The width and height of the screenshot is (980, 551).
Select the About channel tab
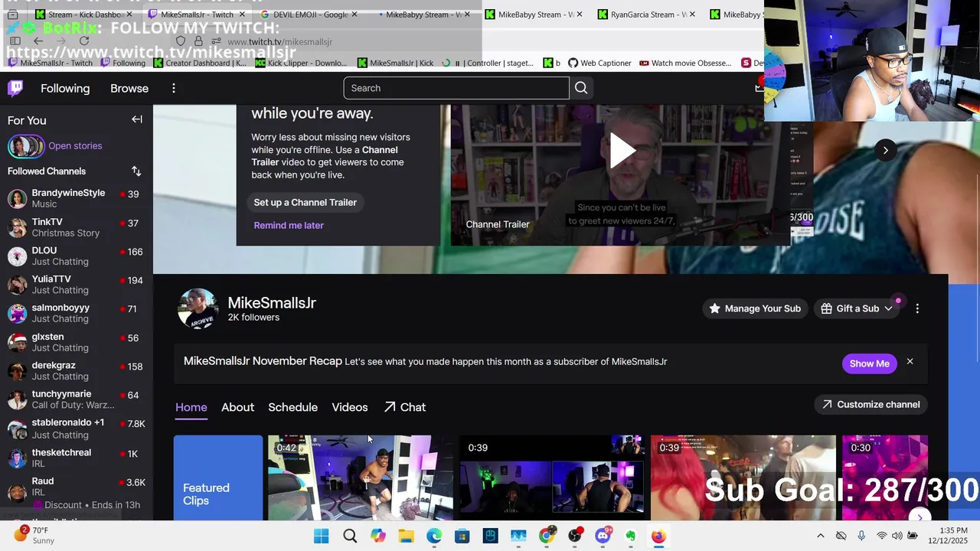point(237,407)
